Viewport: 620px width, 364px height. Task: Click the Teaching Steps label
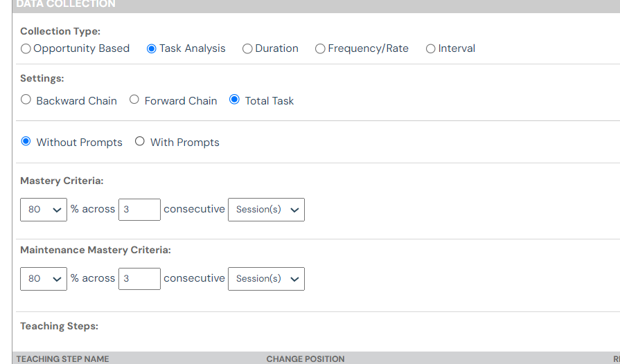(59, 326)
